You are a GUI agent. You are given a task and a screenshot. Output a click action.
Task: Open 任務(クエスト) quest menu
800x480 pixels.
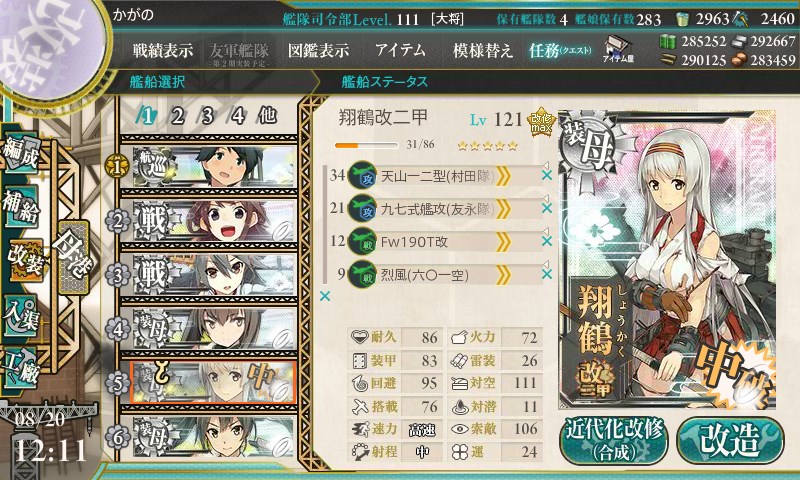pyautogui.click(x=560, y=50)
